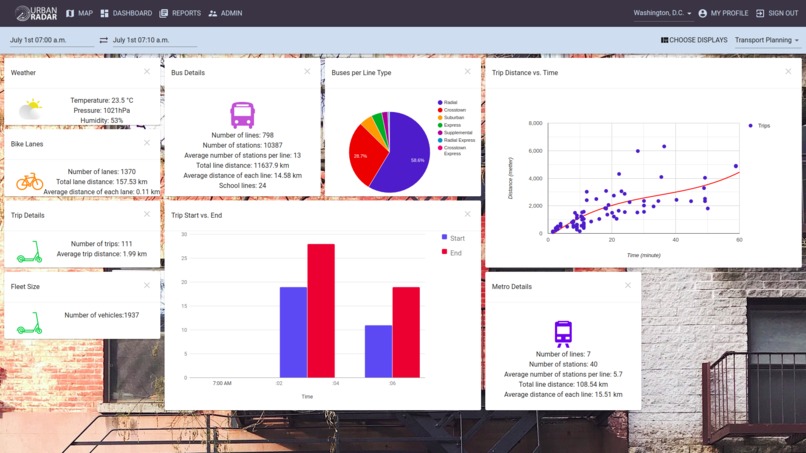Click the partly cloudy weather icon
Image resolution: width=806 pixels, height=453 pixels.
(30, 109)
